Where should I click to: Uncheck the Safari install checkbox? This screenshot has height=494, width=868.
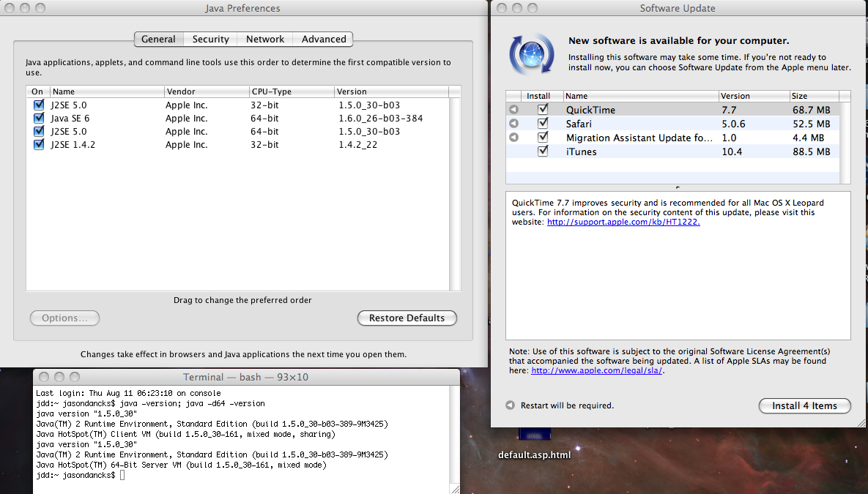click(543, 123)
